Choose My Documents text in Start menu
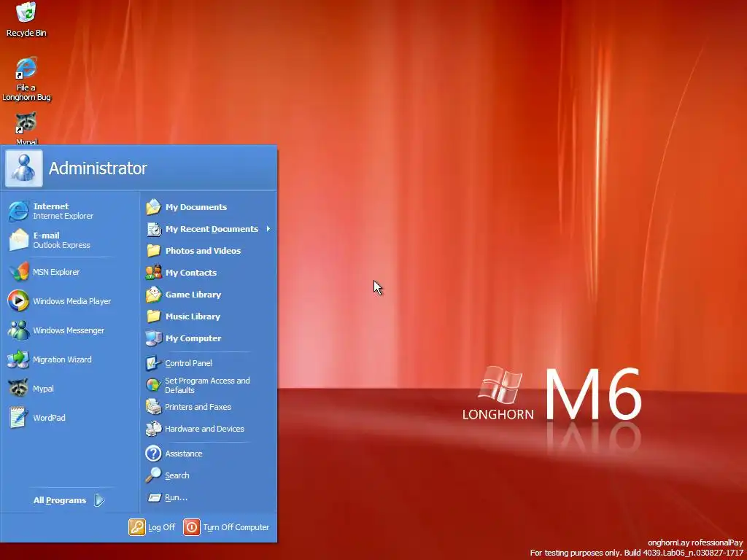The width and height of the screenshot is (747, 560). point(196,207)
